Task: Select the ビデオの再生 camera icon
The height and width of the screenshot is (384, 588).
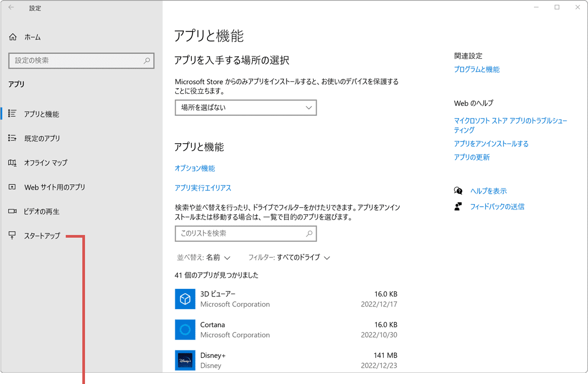Action: coord(12,211)
